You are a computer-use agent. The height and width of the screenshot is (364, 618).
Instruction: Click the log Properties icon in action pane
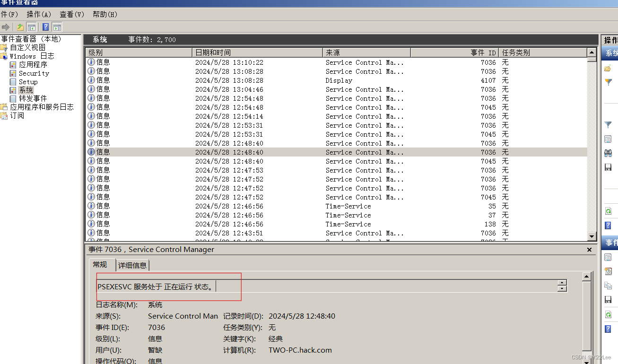click(608, 139)
